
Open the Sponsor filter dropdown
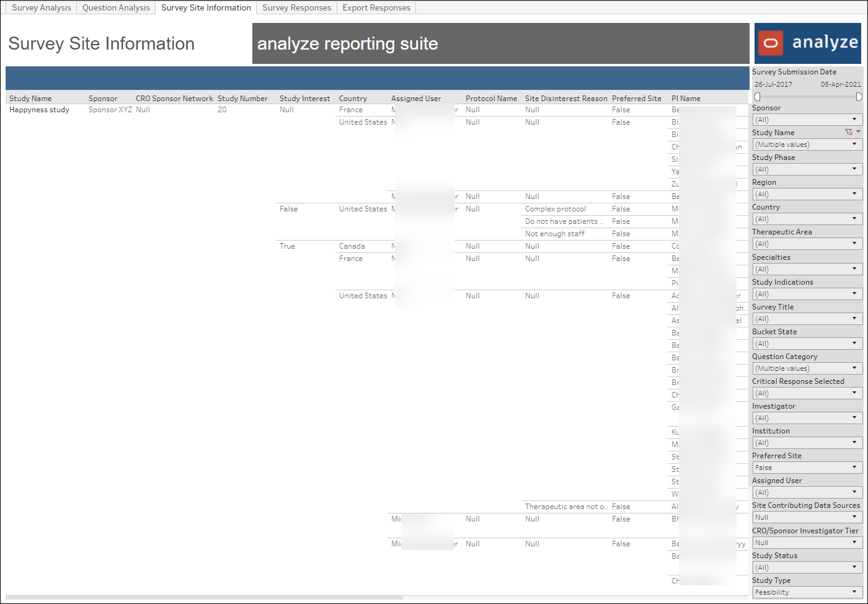(807, 120)
